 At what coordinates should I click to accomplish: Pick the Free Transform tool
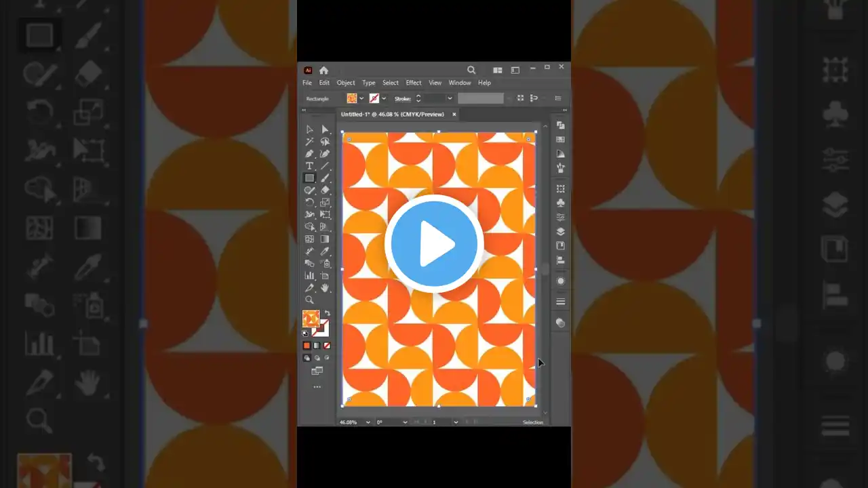[325, 215]
